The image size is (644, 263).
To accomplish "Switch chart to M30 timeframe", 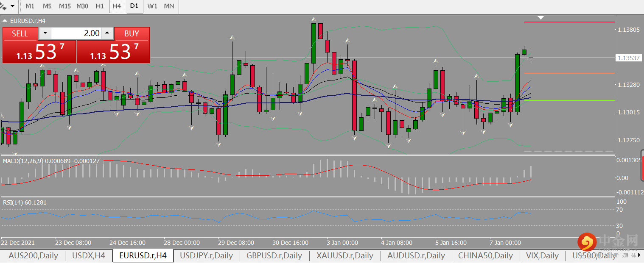I will tap(82, 6).
